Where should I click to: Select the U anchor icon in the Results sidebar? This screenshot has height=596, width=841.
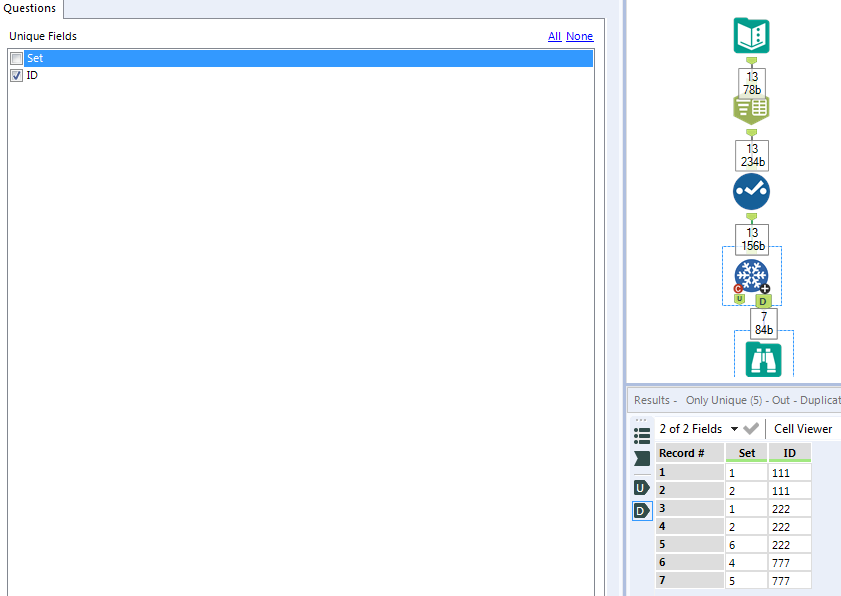[641, 488]
